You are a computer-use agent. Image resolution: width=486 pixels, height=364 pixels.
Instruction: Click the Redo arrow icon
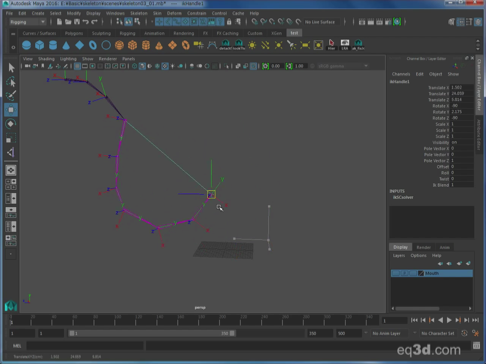coord(94,22)
